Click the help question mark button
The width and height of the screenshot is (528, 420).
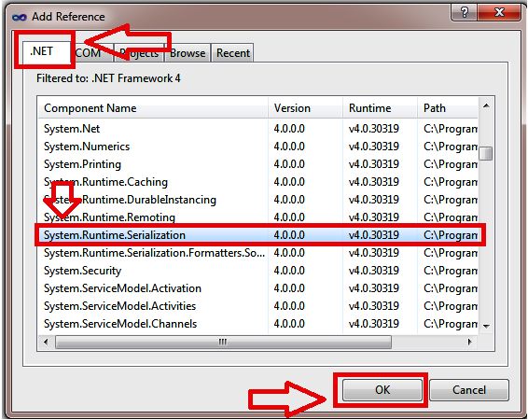pos(464,12)
